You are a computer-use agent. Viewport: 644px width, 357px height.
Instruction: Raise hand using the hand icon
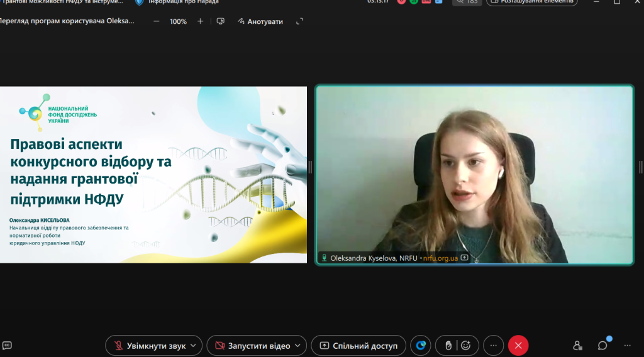(448, 346)
